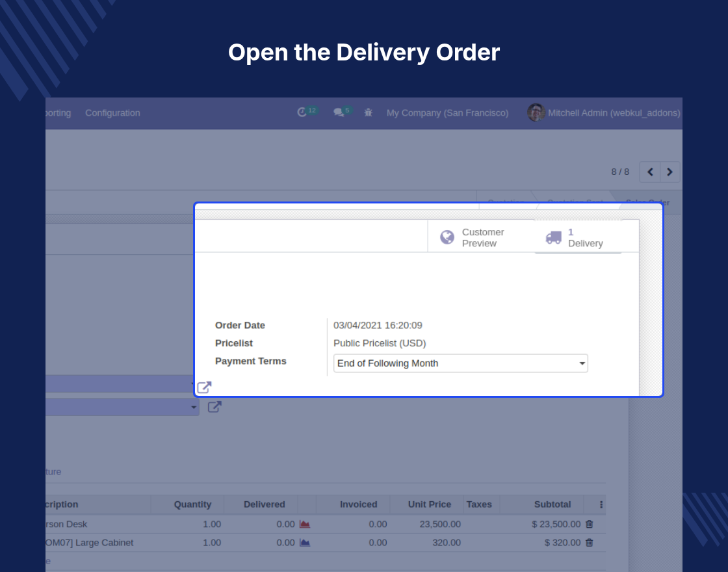Click the globe icon for Customer Preview
Image resolution: width=728 pixels, height=572 pixels.
[447, 237]
